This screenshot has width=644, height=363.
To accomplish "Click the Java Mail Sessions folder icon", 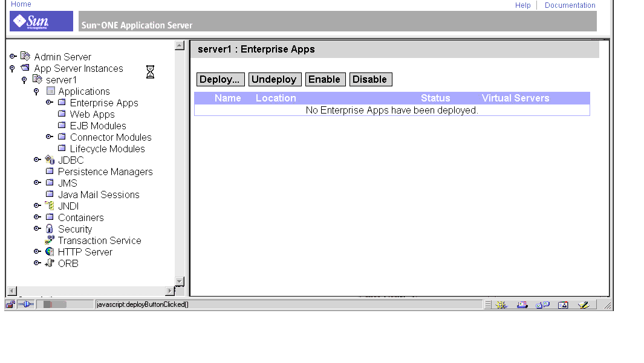I will point(50,194).
